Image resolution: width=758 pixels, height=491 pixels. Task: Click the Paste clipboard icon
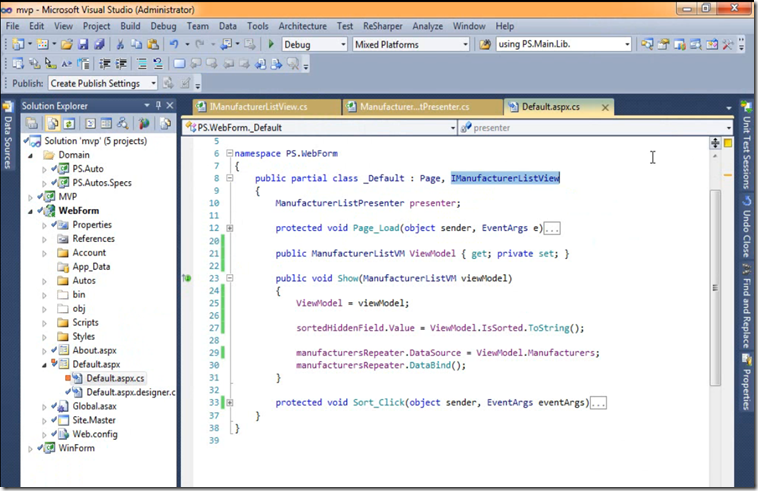point(153,44)
